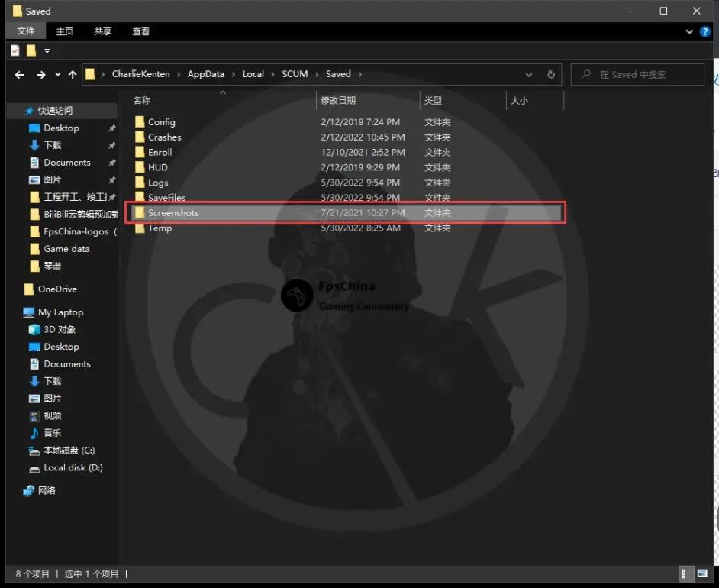719x588 pixels.
Task: Toggle the properties checkmark icon in title toolbar
Action: [15, 50]
